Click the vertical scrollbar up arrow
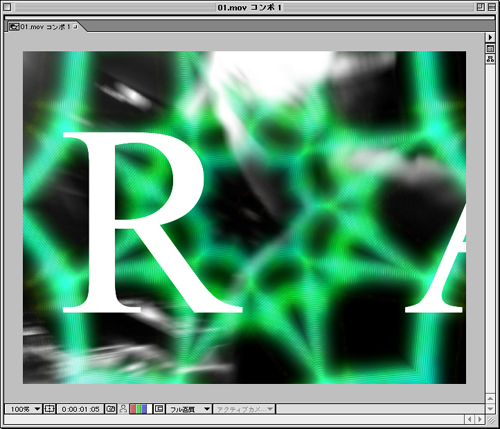The image size is (500, 429). [x=490, y=398]
